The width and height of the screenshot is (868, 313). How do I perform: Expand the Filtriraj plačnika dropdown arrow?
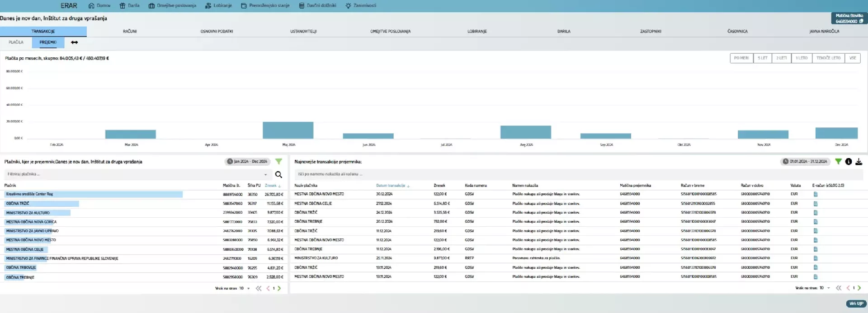pyautogui.click(x=265, y=175)
